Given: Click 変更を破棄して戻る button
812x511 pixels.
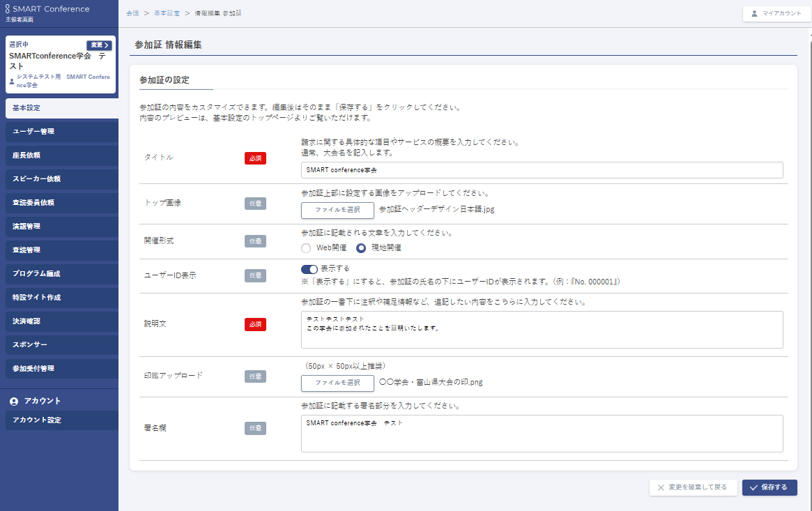Looking at the screenshot, I should (x=693, y=488).
